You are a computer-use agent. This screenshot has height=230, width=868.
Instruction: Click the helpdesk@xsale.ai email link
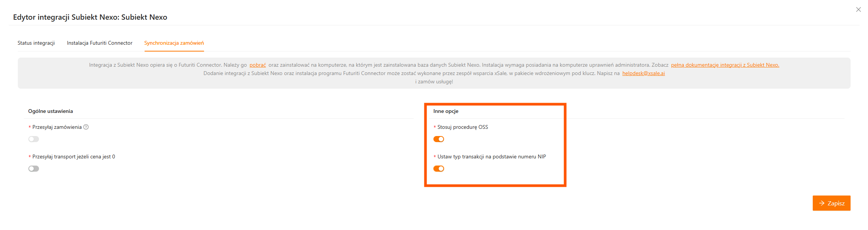pyautogui.click(x=643, y=73)
